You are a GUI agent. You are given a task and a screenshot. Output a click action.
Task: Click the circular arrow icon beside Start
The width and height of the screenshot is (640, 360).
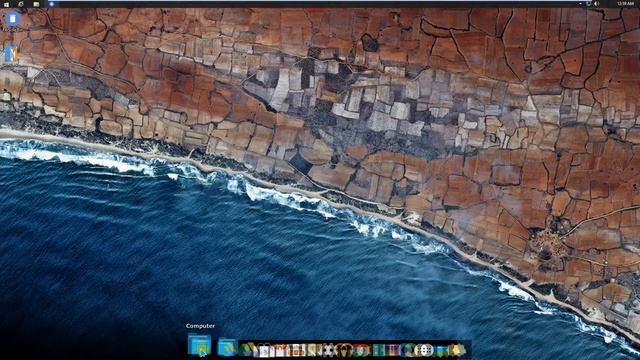[20, 4]
